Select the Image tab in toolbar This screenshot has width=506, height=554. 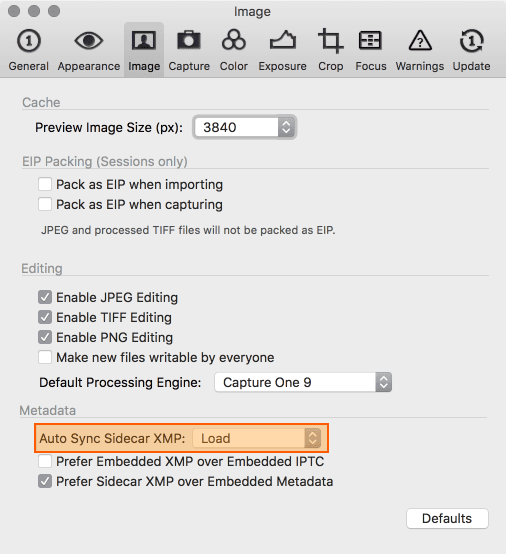[x=144, y=50]
